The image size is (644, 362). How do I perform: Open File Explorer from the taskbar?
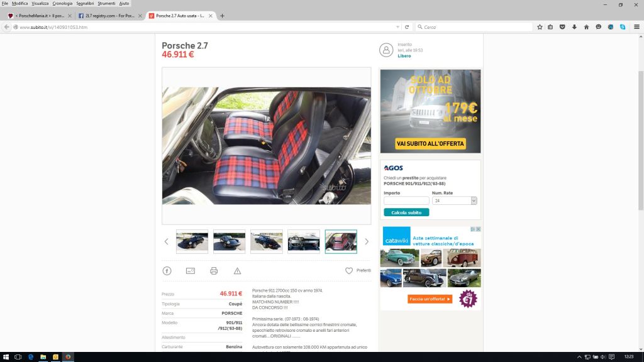pyautogui.click(x=43, y=357)
